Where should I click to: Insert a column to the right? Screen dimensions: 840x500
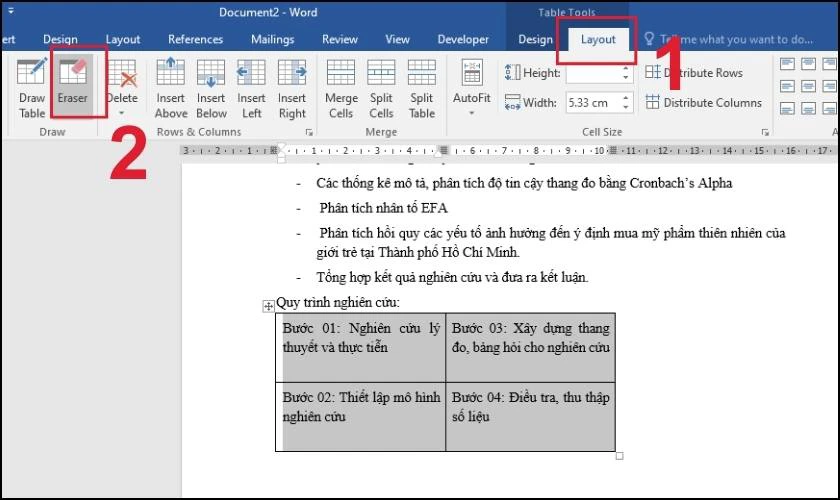tap(292, 88)
